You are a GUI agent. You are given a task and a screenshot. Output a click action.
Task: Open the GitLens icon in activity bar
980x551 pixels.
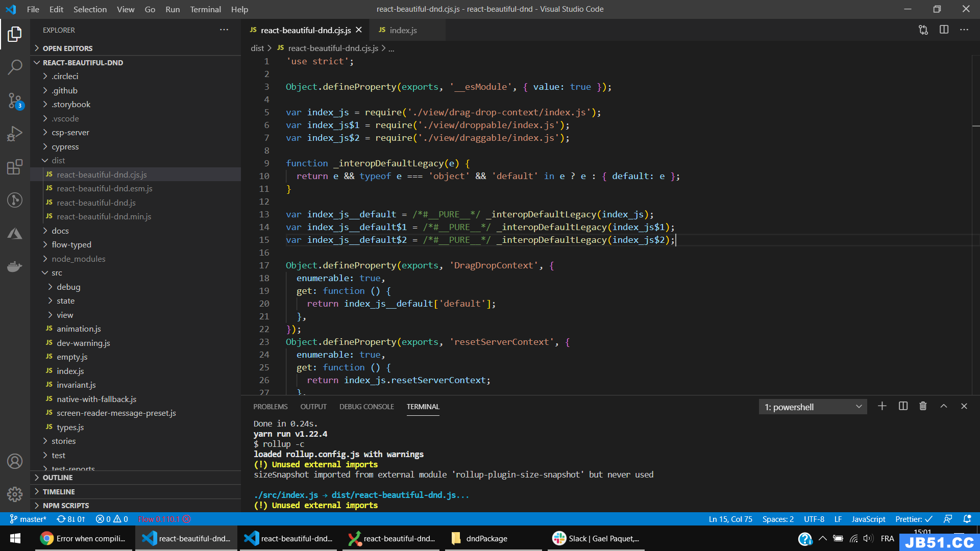click(15, 200)
